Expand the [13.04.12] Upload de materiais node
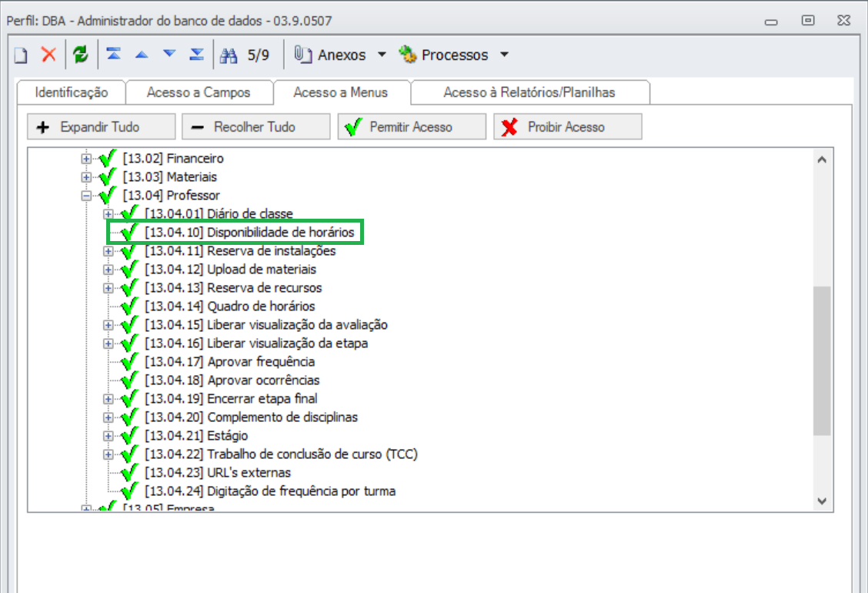Image resolution: width=868 pixels, height=593 pixels. (108, 270)
